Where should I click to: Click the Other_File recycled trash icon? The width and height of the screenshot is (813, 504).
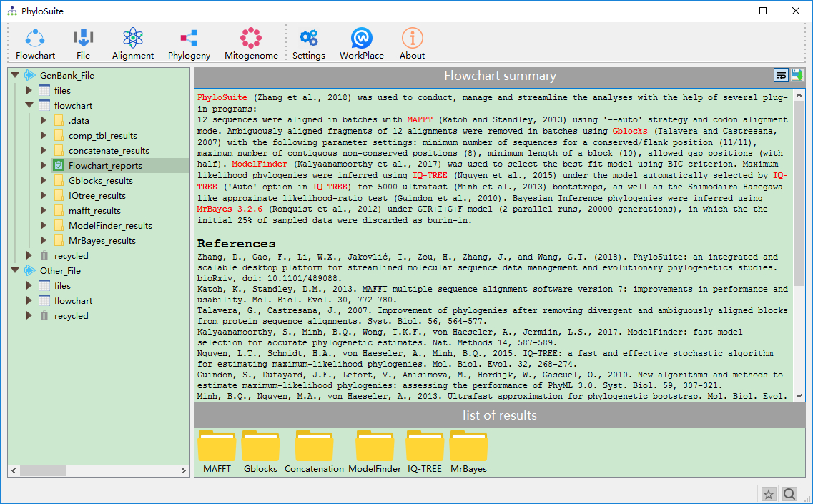44,316
